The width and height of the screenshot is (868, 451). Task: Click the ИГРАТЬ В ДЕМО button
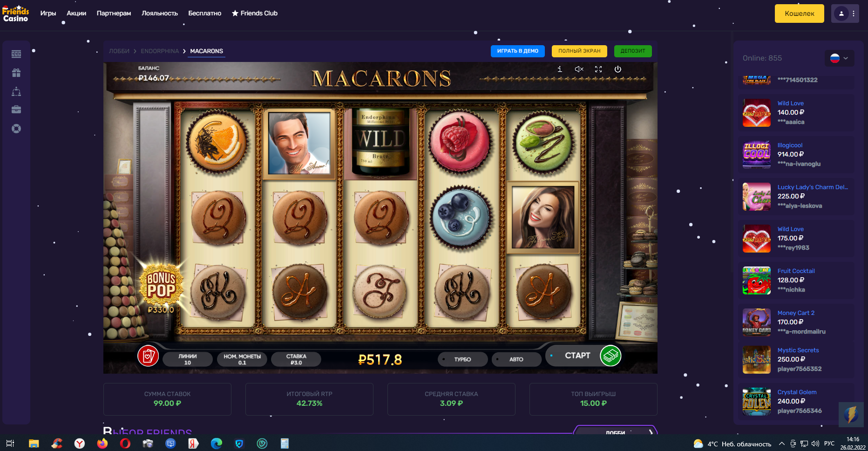point(518,51)
